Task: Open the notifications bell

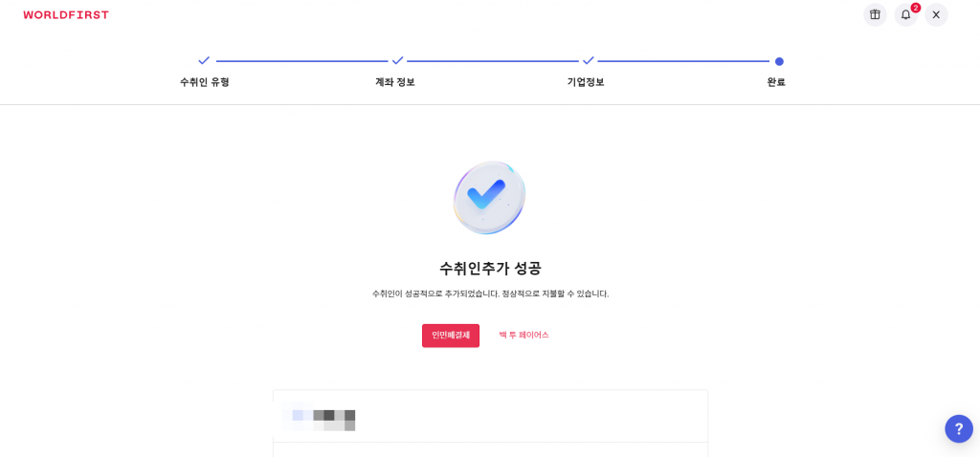Action: point(905,15)
